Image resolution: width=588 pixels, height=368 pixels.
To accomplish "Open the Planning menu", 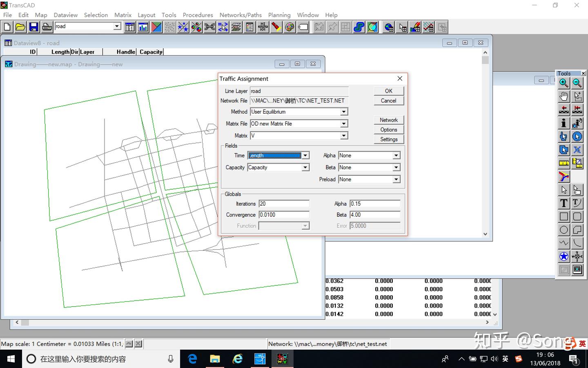I will click(x=279, y=15).
